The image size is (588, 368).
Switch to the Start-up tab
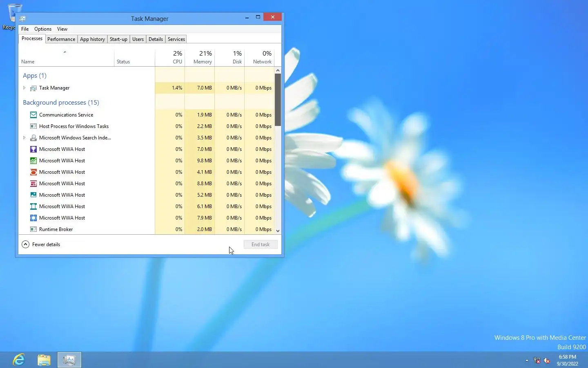[x=118, y=39]
